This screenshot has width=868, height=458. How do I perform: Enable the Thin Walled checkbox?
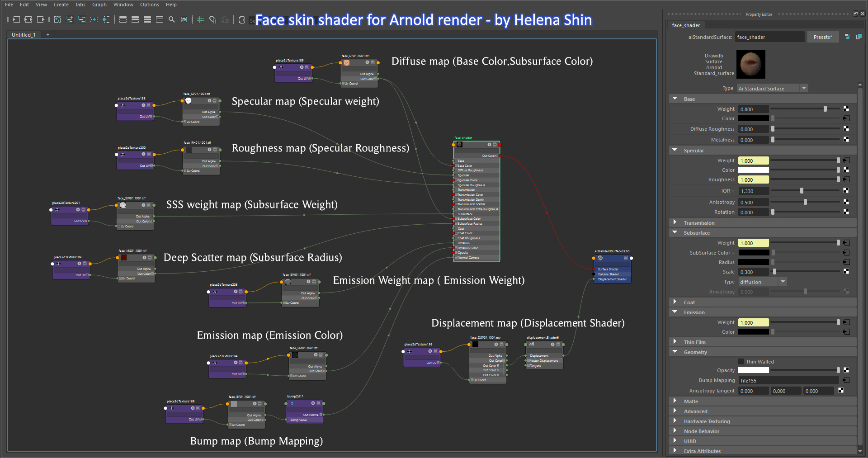click(x=741, y=361)
